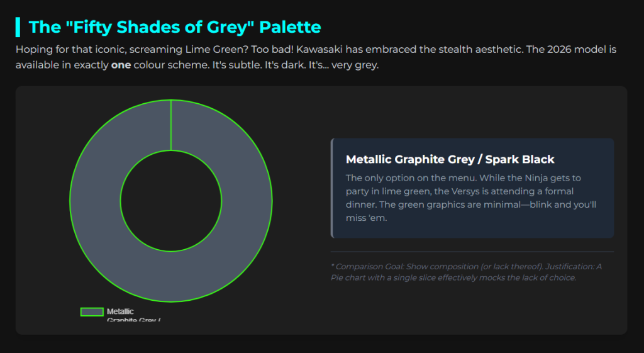
Task: Click the "Metallic Graphite Grey / Spark Black" card title
Action: pyautogui.click(x=450, y=160)
